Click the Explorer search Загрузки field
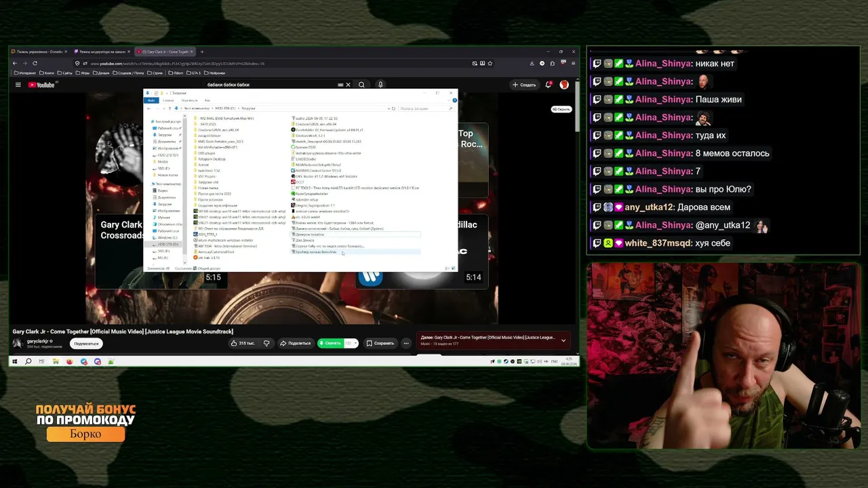The height and width of the screenshot is (488, 868). (x=426, y=108)
